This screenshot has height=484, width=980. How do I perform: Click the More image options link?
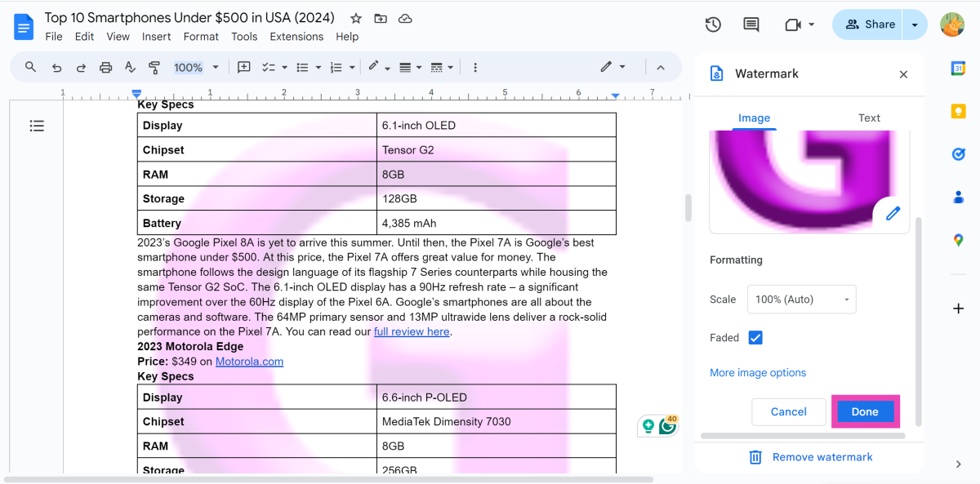point(758,373)
